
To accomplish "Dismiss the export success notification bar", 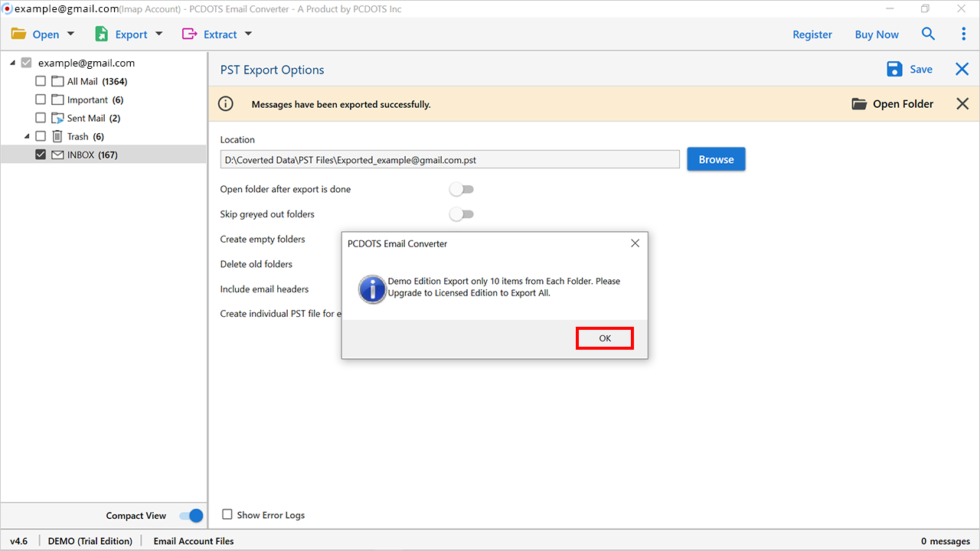I will [962, 104].
